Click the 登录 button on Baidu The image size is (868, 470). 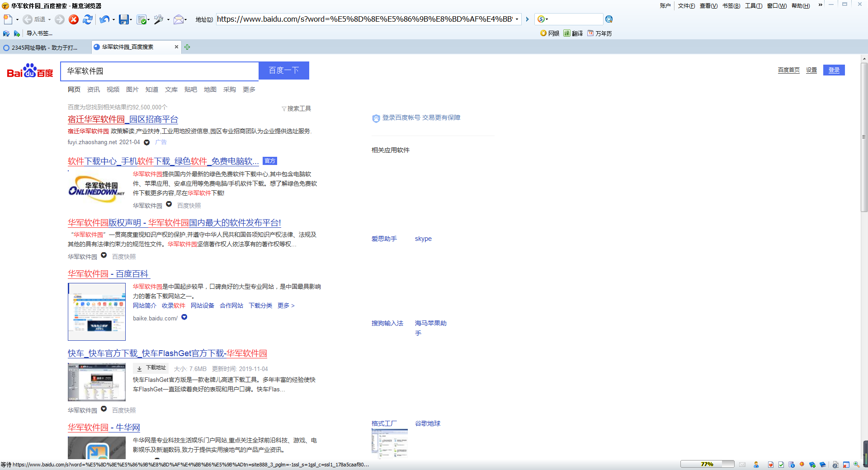[834, 70]
